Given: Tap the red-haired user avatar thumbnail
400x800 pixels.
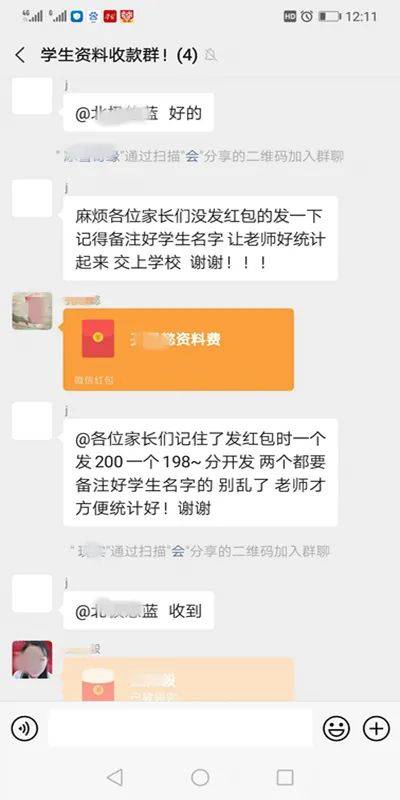Looking at the screenshot, I should [32, 659].
